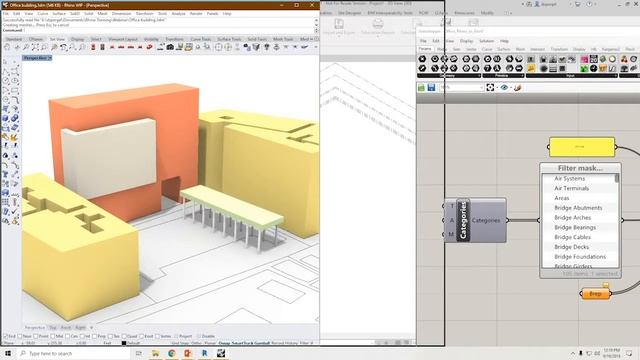The width and height of the screenshot is (640, 360).
Task: Switch to the Top viewport tab
Action: point(53,327)
